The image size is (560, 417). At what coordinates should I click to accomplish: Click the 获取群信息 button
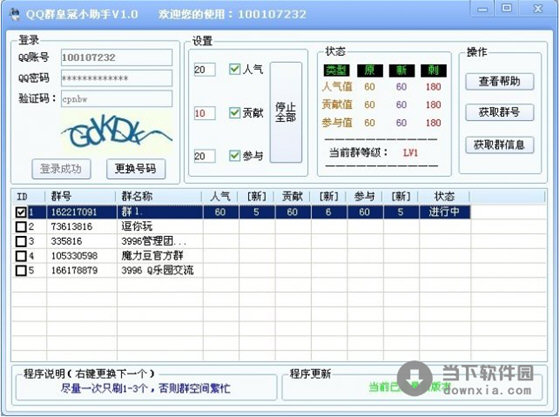(x=500, y=145)
